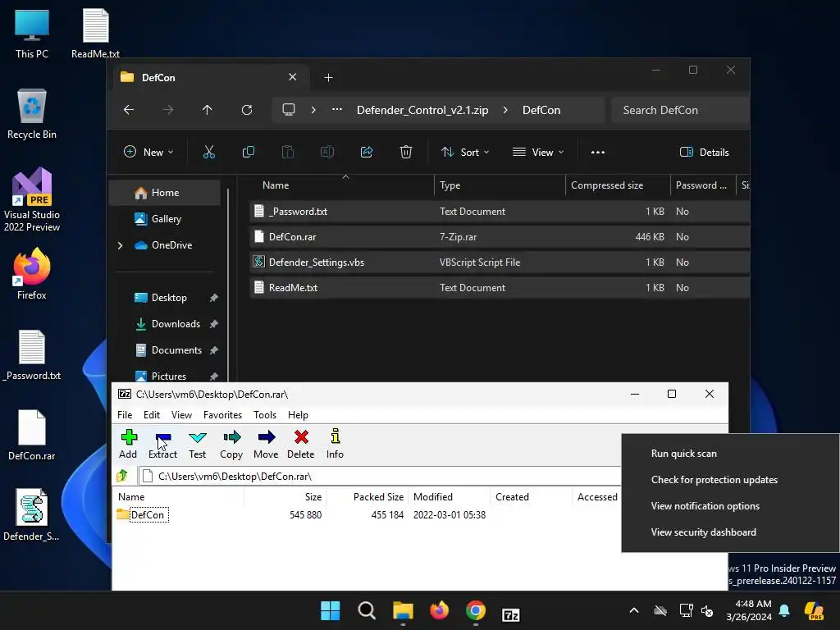Image resolution: width=840 pixels, height=630 pixels.
Task: Click the 7-Zip Move button
Action: [x=266, y=444]
